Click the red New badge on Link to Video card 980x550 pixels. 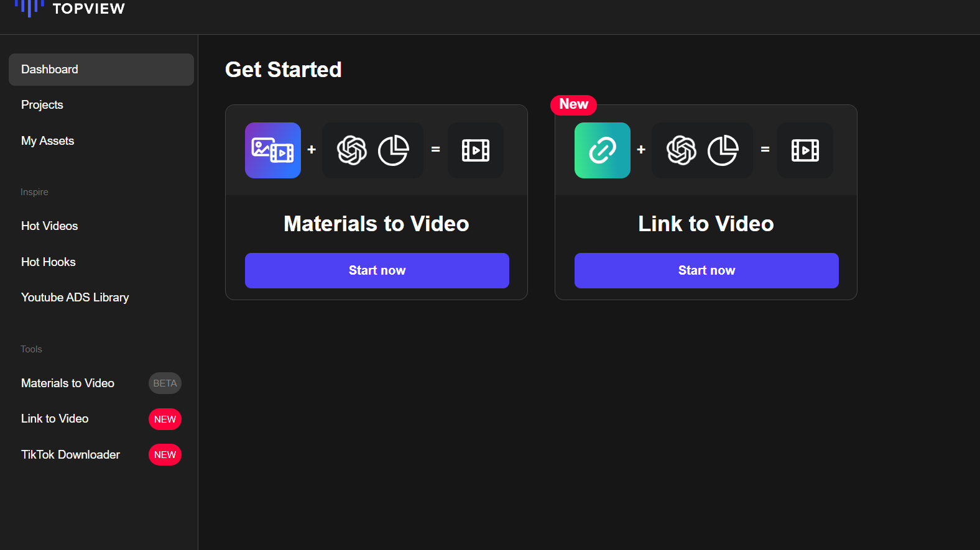(x=573, y=104)
